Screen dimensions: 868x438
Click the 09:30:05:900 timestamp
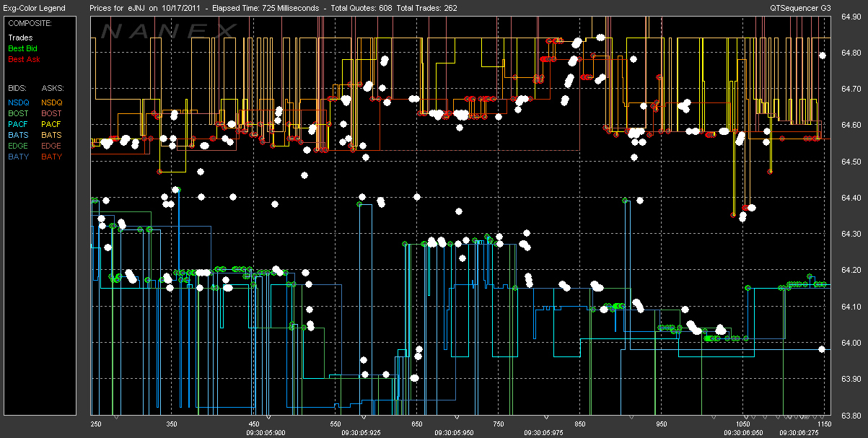point(267,432)
